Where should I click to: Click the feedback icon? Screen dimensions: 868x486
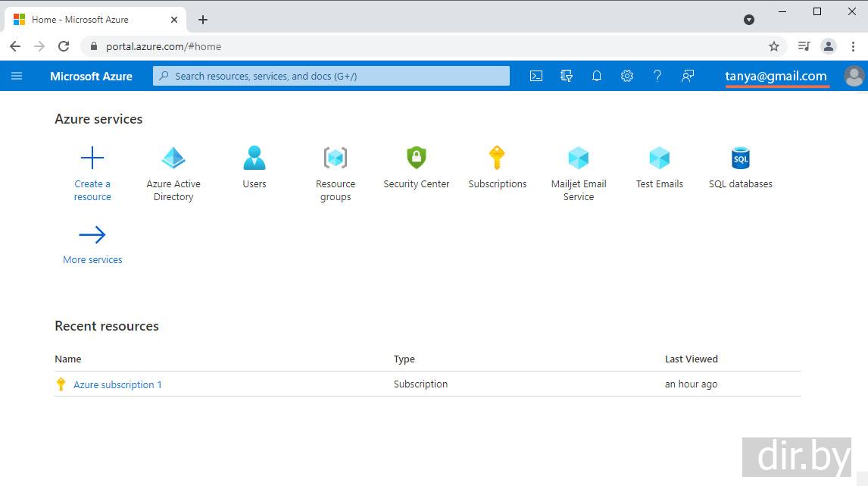(x=688, y=76)
